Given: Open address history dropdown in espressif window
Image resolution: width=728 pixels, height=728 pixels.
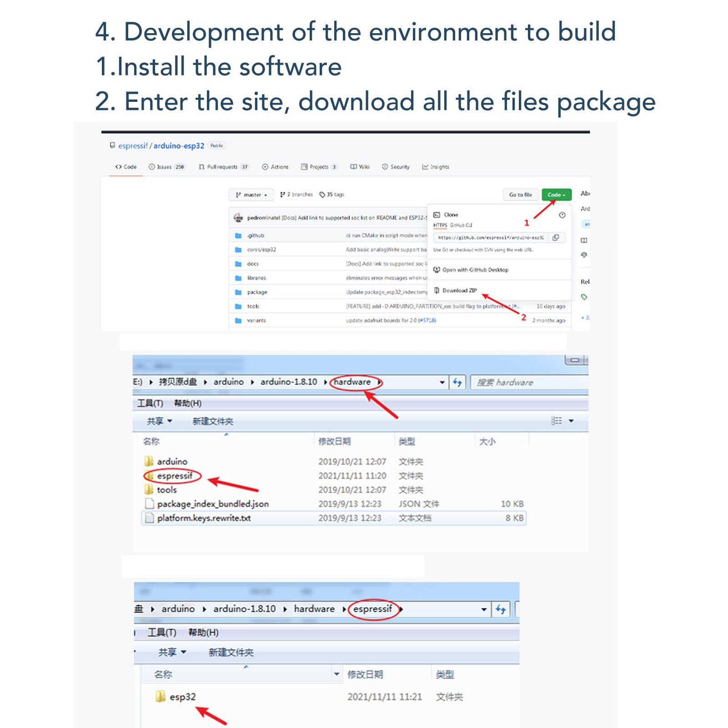Looking at the screenshot, I should tap(484, 609).
